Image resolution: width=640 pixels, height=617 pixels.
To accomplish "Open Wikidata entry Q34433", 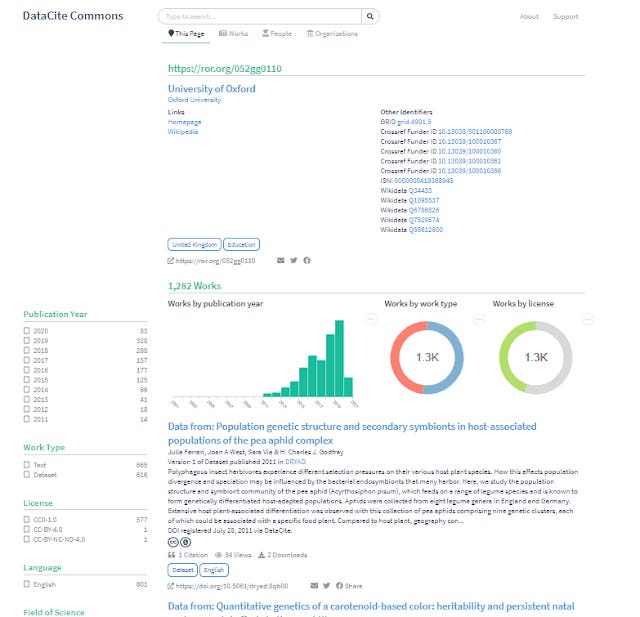I will pyautogui.click(x=420, y=190).
